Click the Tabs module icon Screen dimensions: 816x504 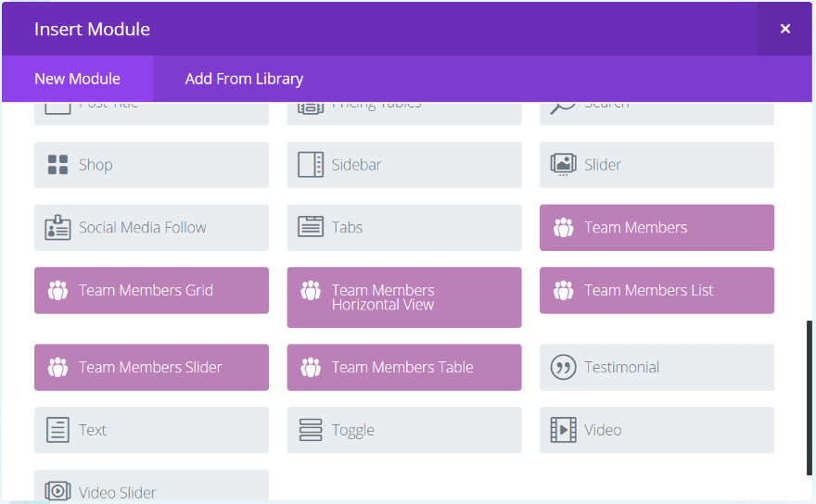point(311,227)
